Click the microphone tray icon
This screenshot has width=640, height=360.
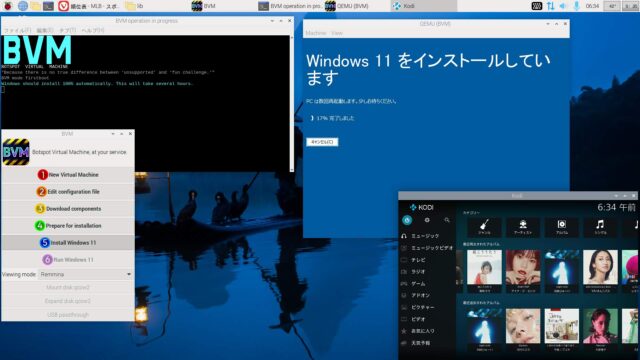pos(576,6)
